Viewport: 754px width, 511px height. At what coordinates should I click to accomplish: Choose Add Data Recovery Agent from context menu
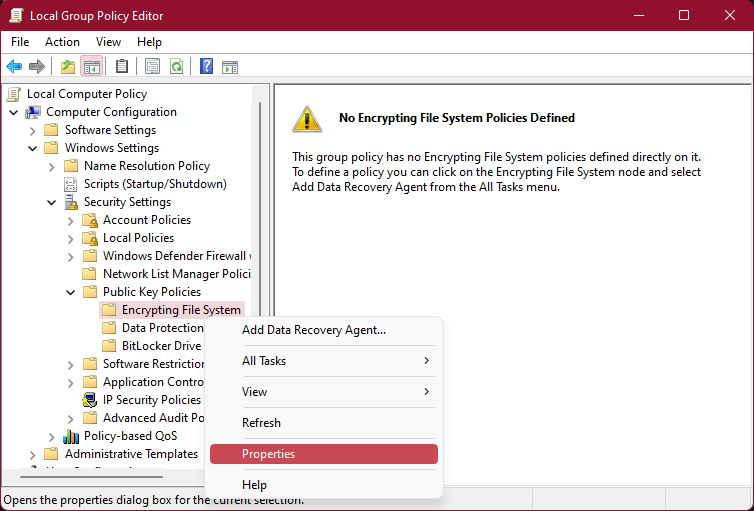tap(324, 330)
